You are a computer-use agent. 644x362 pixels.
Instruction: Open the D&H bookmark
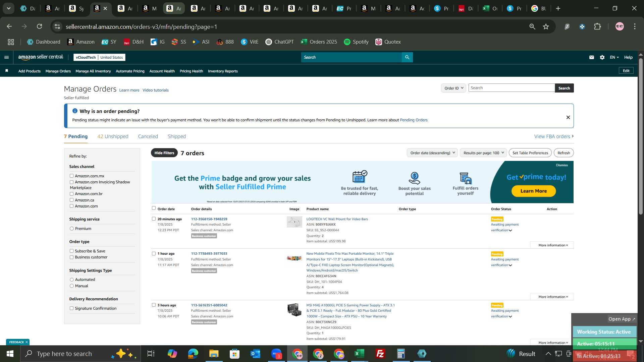coord(133,42)
